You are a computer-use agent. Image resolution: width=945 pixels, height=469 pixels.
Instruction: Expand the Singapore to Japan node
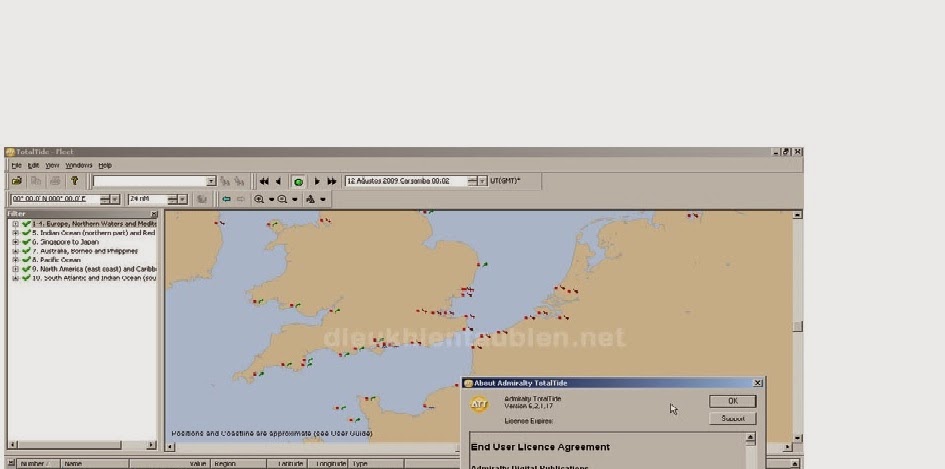click(15, 242)
